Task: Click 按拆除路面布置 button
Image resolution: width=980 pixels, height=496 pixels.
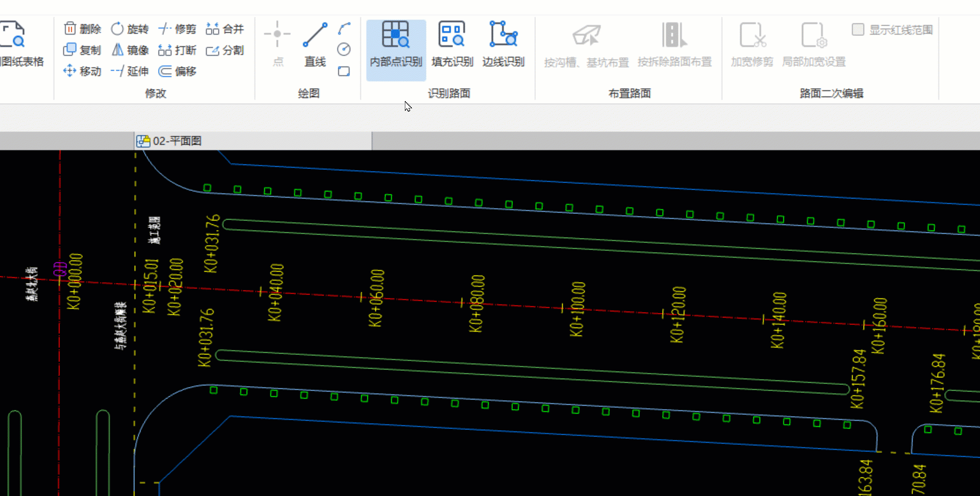Action: pos(674,45)
